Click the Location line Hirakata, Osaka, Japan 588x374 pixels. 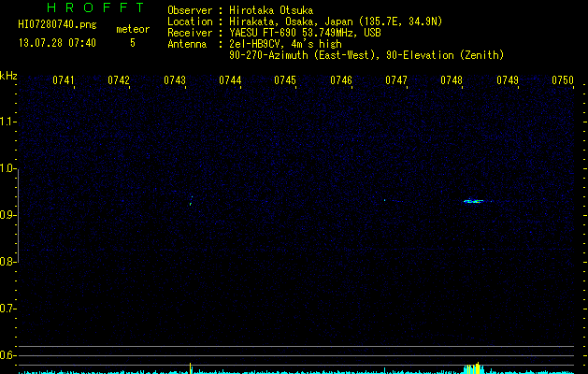click(x=336, y=22)
